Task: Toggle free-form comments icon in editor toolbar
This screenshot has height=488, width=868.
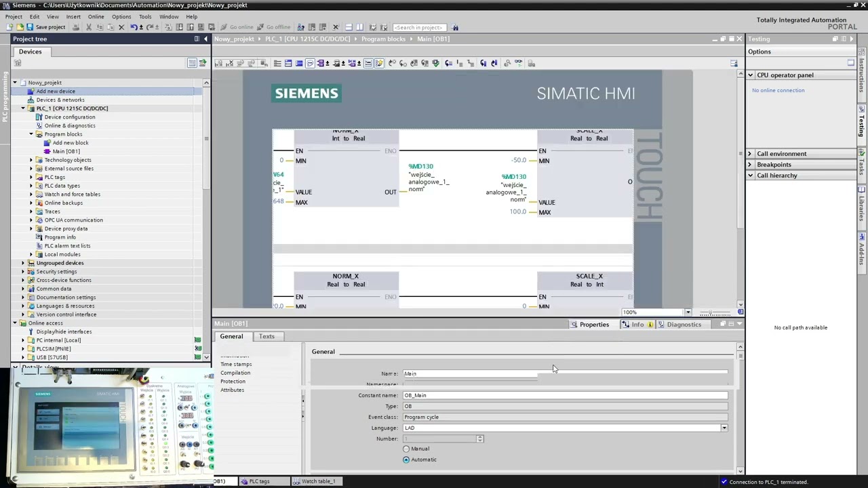Action: tap(310, 63)
